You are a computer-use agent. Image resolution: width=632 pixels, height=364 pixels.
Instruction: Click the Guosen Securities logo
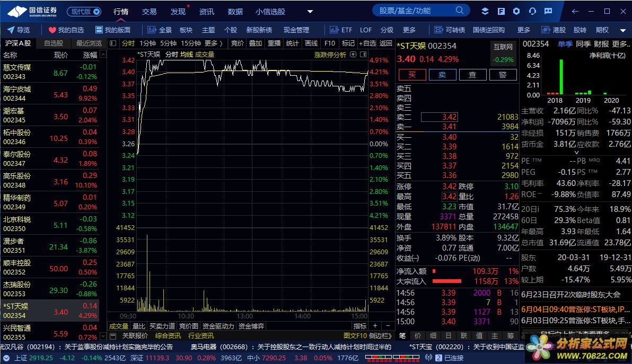coord(33,11)
